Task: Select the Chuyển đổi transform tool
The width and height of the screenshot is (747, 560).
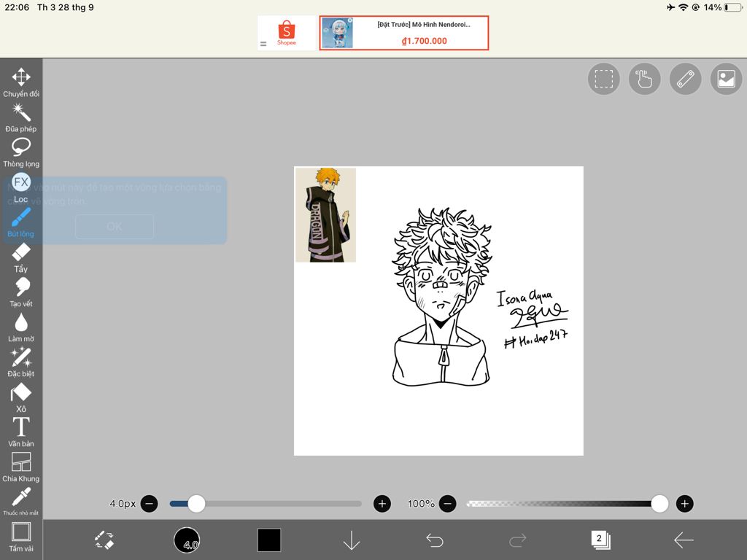Action: click(x=21, y=82)
